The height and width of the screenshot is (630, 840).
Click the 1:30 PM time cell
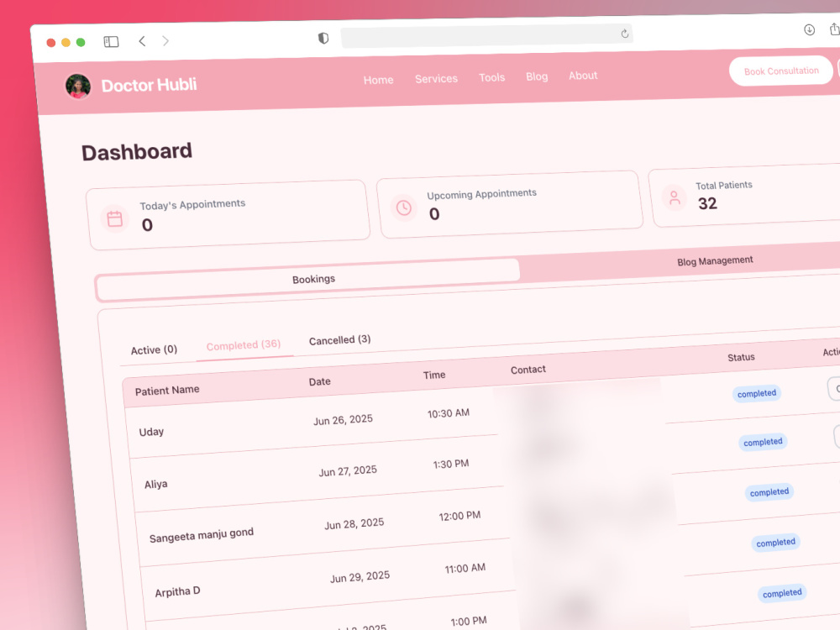pyautogui.click(x=450, y=464)
